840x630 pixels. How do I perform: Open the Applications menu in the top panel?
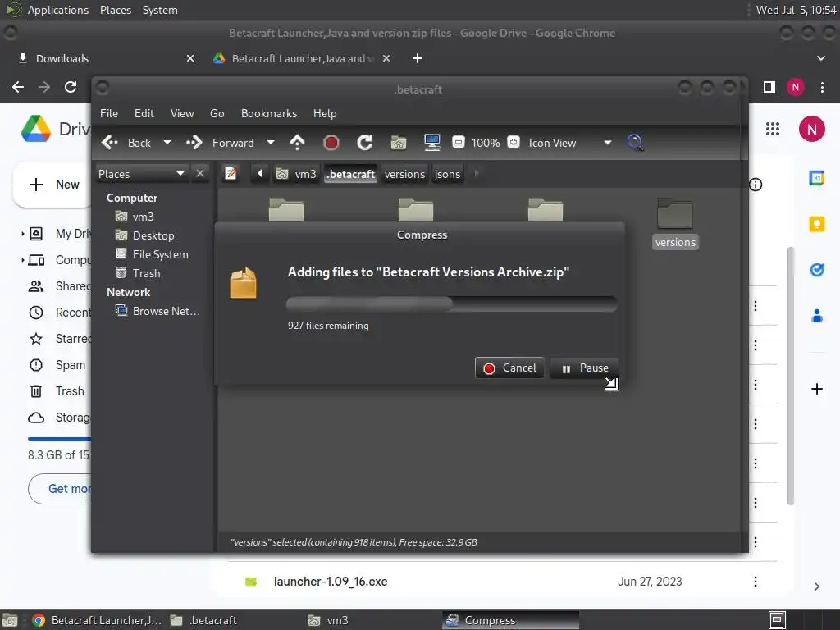(58, 10)
